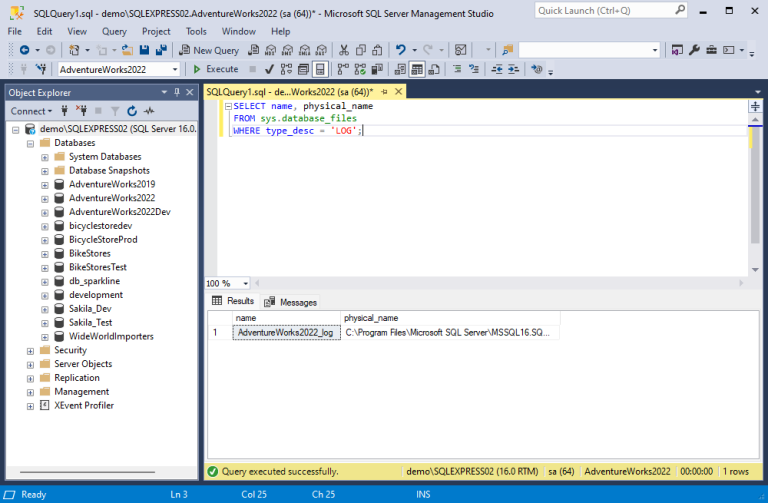This screenshot has width=768, height=503.
Task: Expand the WideWorldImporters database
Action: click(x=45, y=337)
